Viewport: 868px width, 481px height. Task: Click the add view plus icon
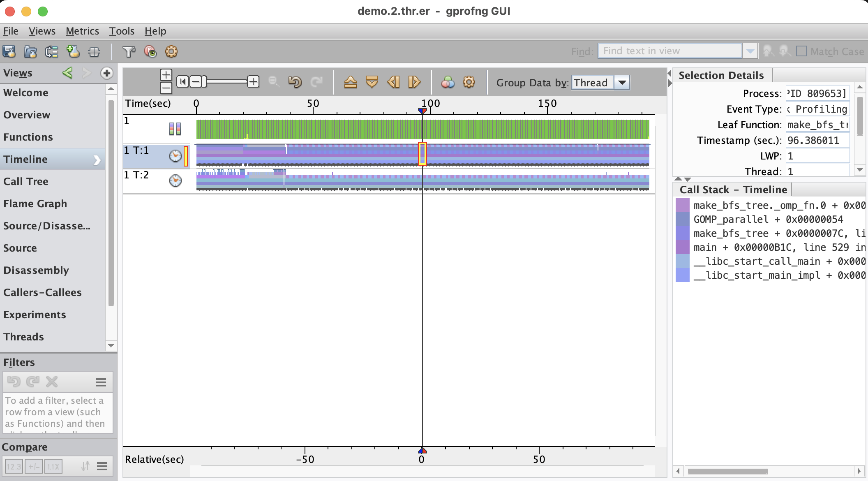[x=106, y=73]
